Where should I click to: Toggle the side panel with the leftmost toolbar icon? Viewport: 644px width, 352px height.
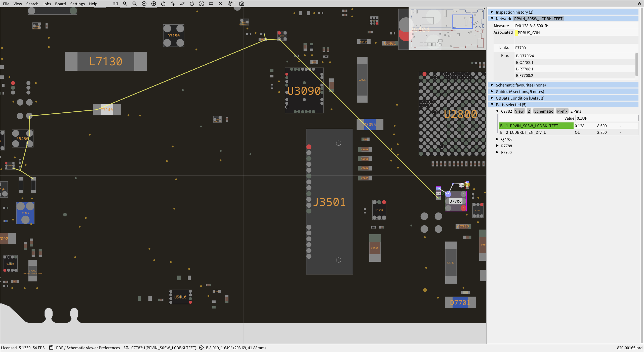tap(115, 4)
